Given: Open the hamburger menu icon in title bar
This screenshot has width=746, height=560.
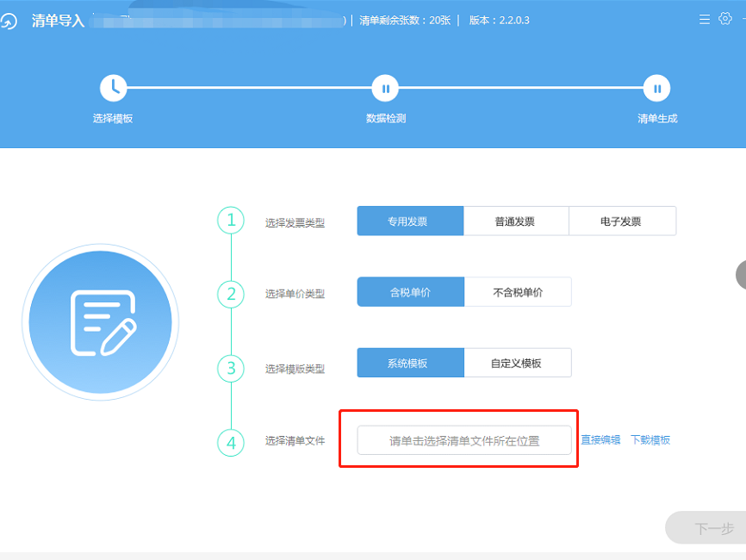Looking at the screenshot, I should point(705,19).
